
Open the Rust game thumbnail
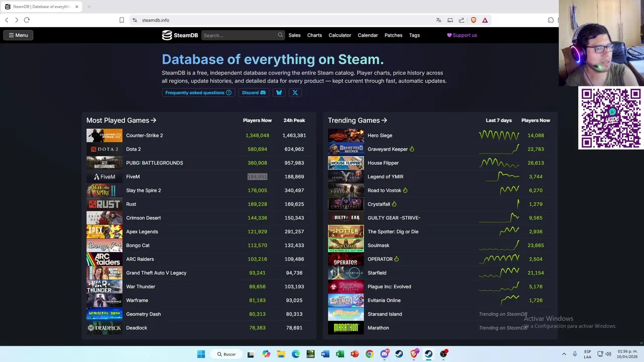104,204
